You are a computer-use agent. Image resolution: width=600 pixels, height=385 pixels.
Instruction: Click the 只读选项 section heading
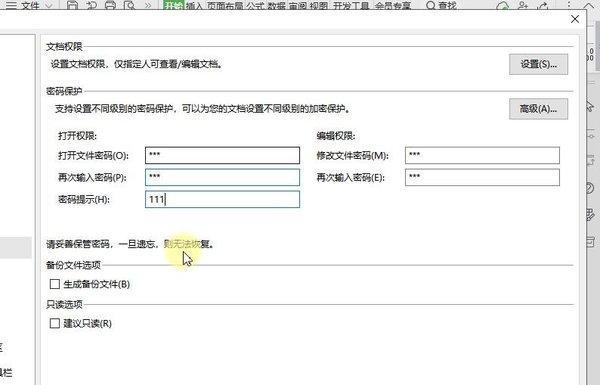tap(64, 304)
